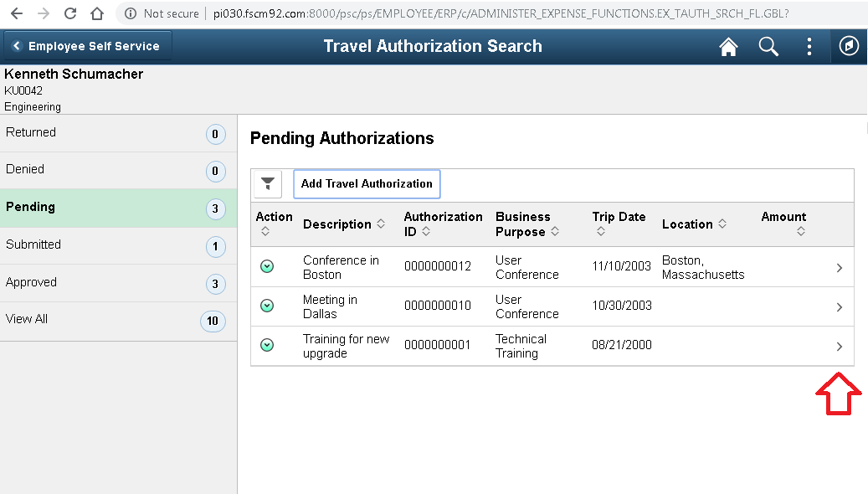Open actions for Conference in Boston row
The height and width of the screenshot is (494, 868).
[268, 266]
